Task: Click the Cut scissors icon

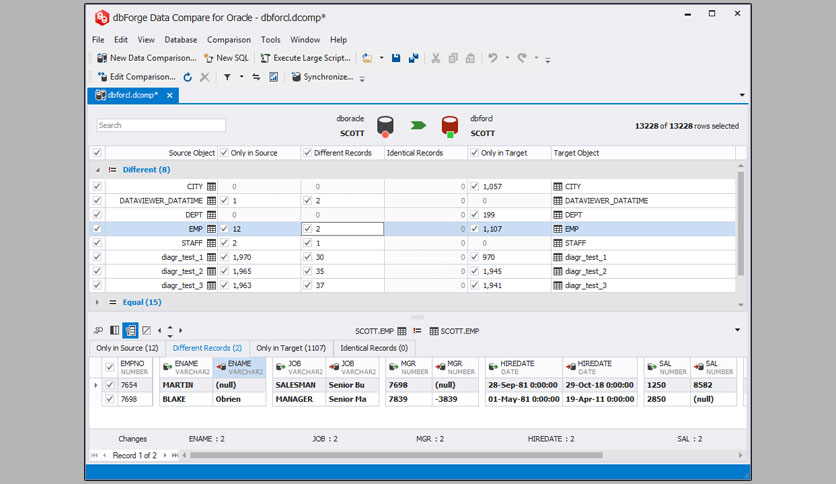Action: [x=436, y=58]
